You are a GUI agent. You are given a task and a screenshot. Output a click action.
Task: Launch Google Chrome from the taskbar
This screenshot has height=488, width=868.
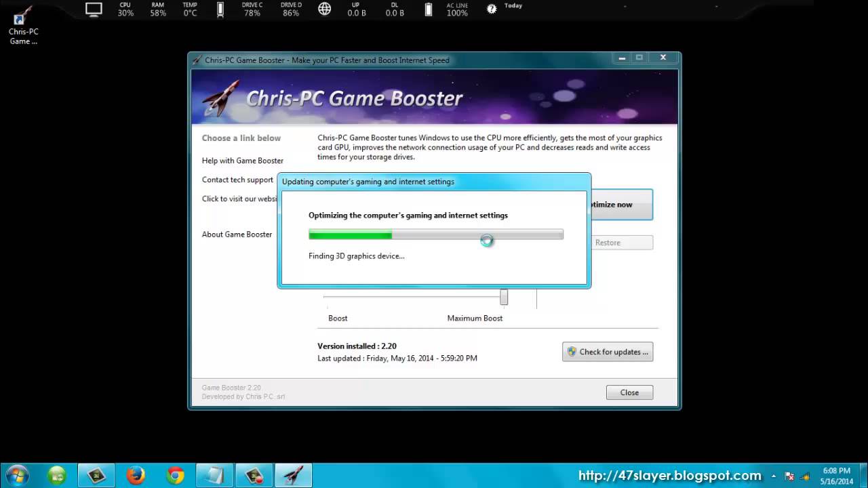176,475
